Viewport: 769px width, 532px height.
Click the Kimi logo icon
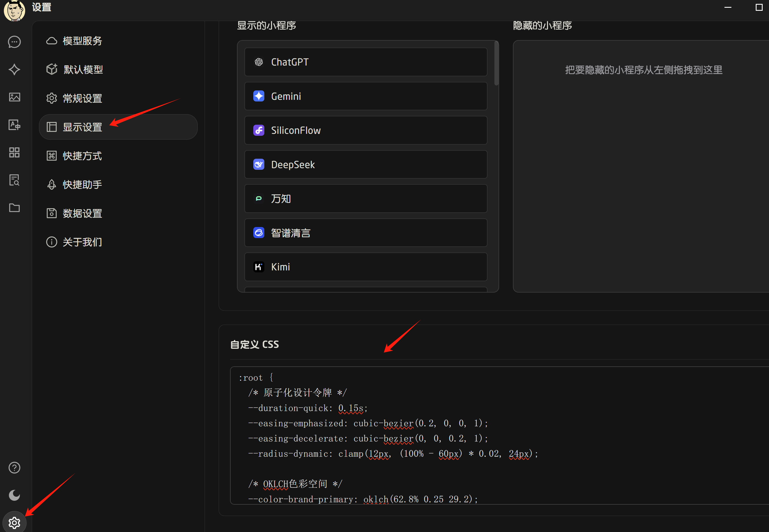tap(259, 267)
